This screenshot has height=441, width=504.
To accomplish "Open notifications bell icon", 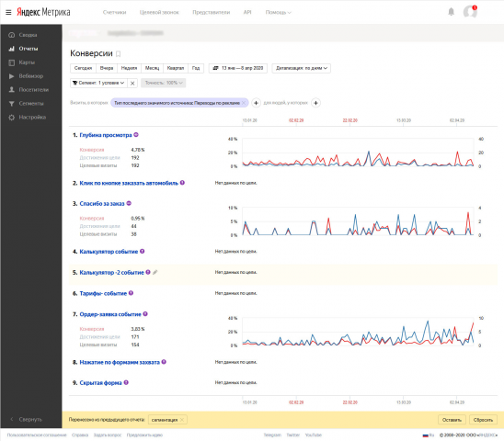I will [x=451, y=12].
